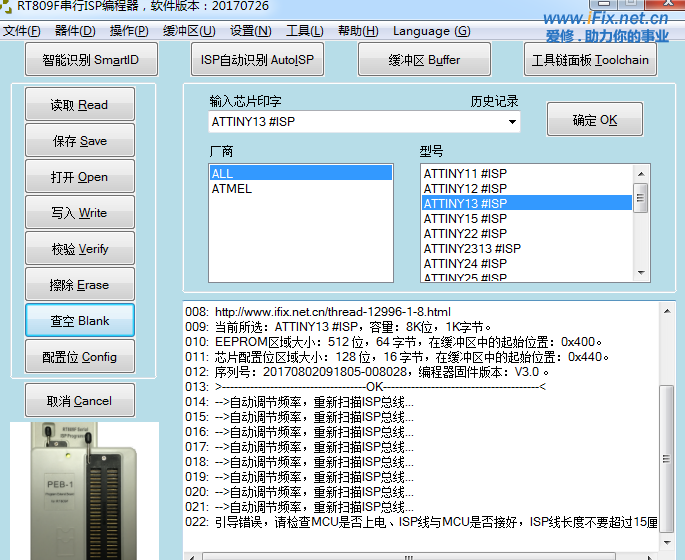Open the 文件(F) menu

[x=21, y=31]
